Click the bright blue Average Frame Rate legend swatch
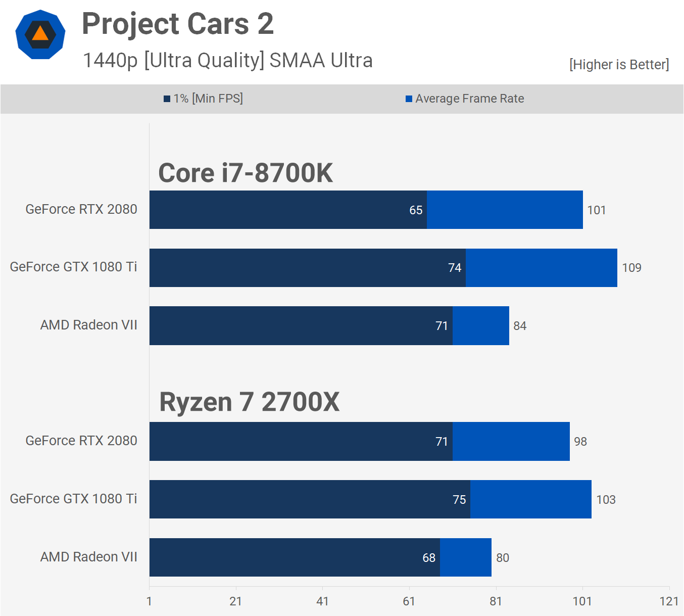Viewport: 684px width, 616px height. click(x=409, y=99)
